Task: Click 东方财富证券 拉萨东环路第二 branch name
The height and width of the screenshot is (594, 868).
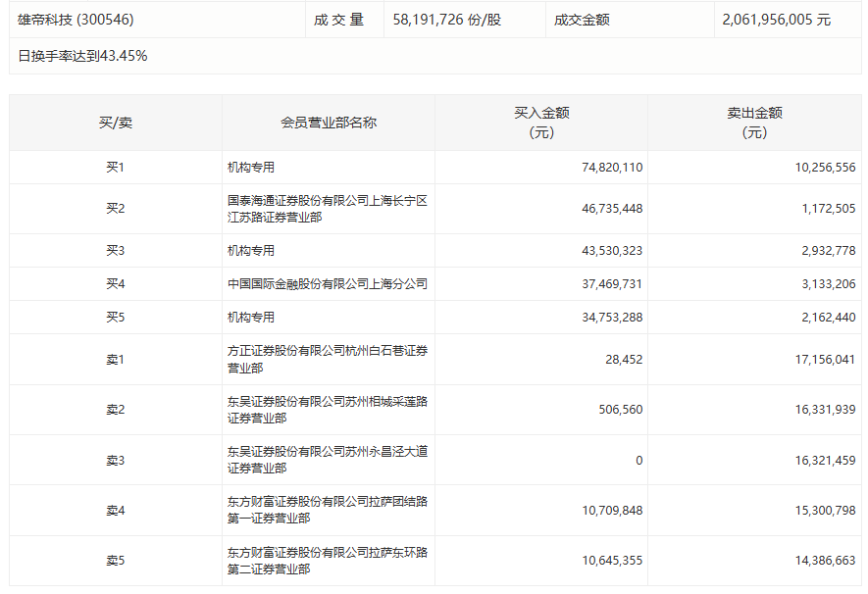Action: 328,561
